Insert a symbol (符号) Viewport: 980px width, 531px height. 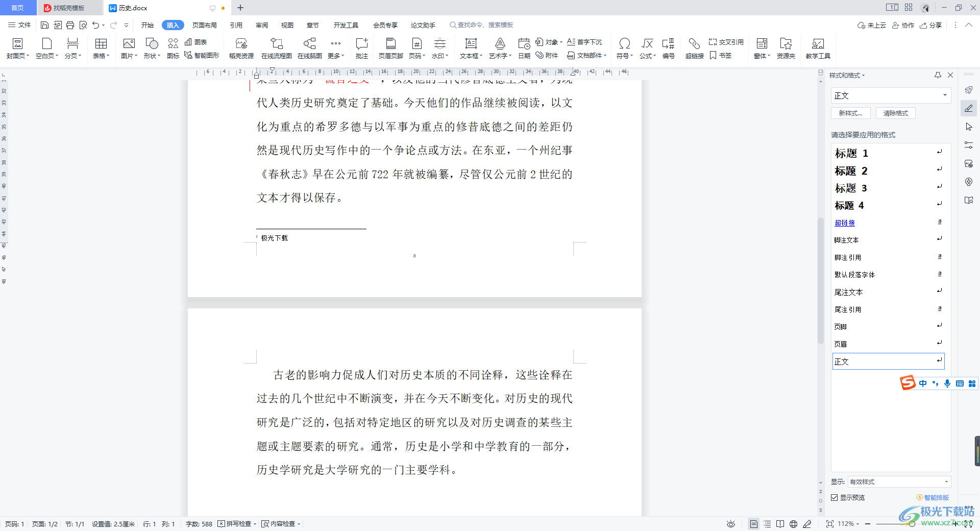(x=624, y=49)
